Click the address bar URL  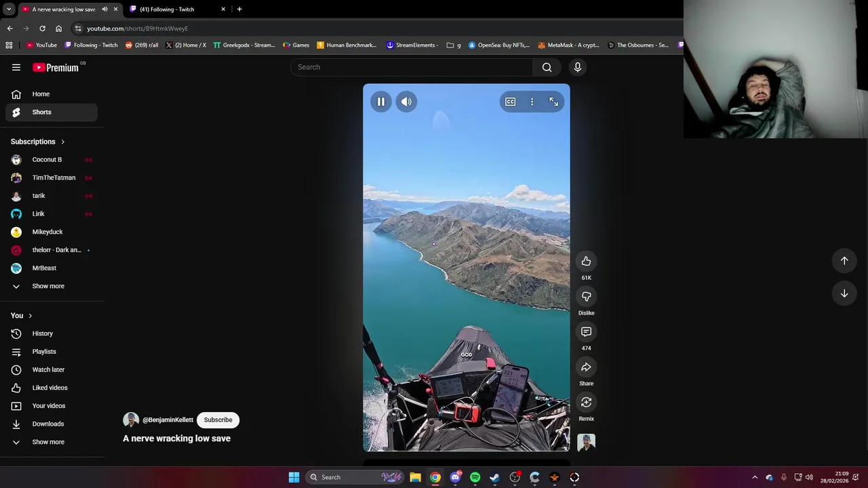tap(138, 28)
